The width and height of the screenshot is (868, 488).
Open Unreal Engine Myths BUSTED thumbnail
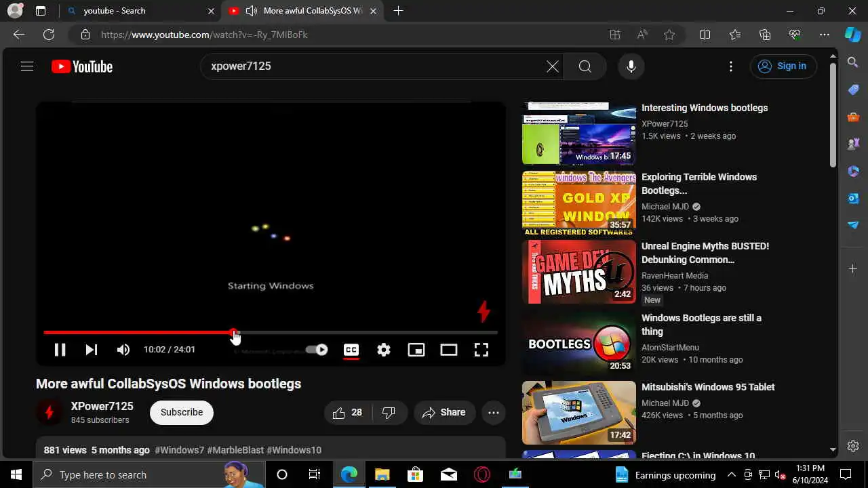[579, 272]
